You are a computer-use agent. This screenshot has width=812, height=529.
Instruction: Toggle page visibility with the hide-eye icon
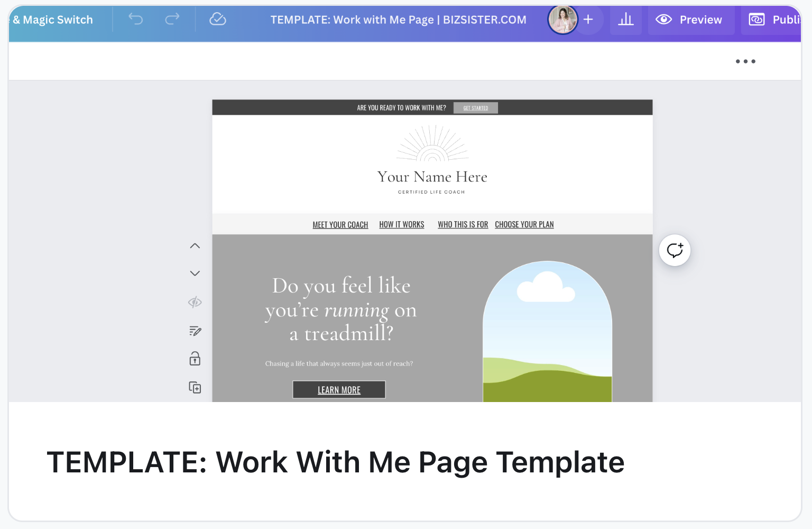[195, 302]
